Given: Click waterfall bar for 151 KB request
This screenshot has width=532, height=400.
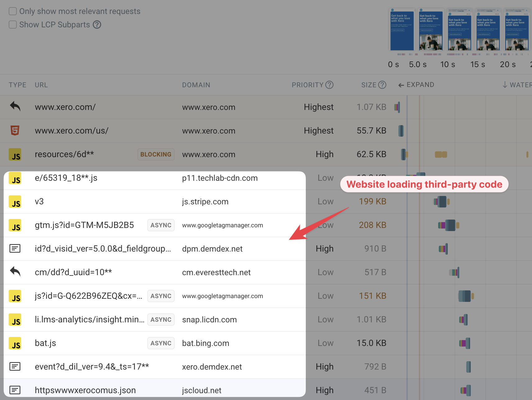Looking at the screenshot, I should coord(466,296).
